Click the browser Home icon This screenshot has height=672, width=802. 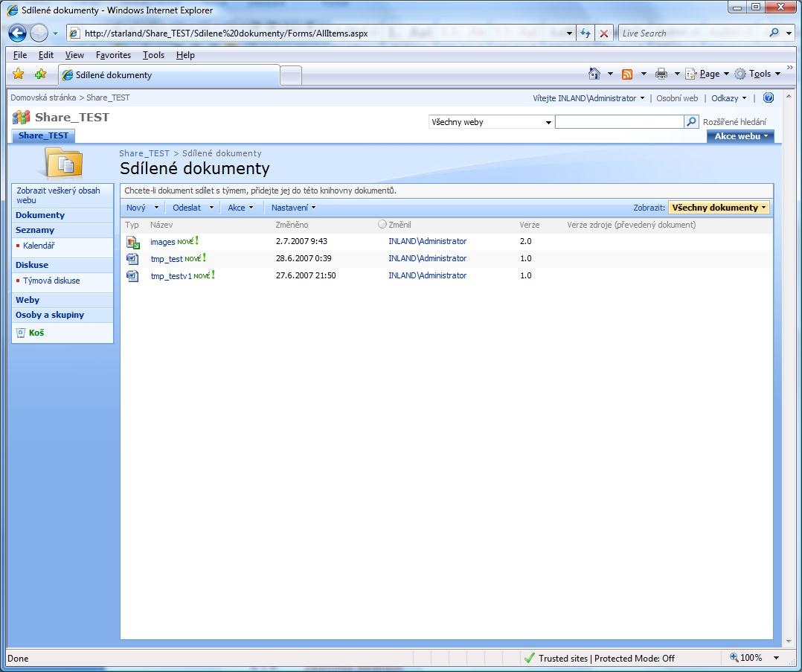594,74
